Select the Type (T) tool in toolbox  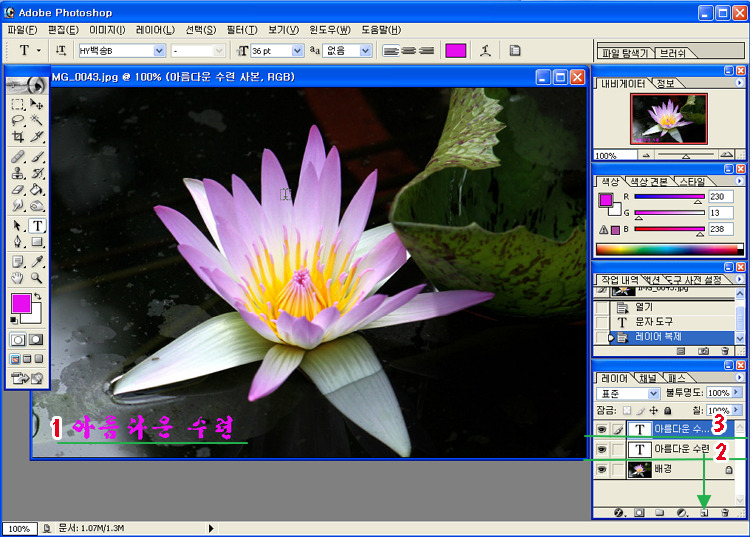tap(36, 226)
